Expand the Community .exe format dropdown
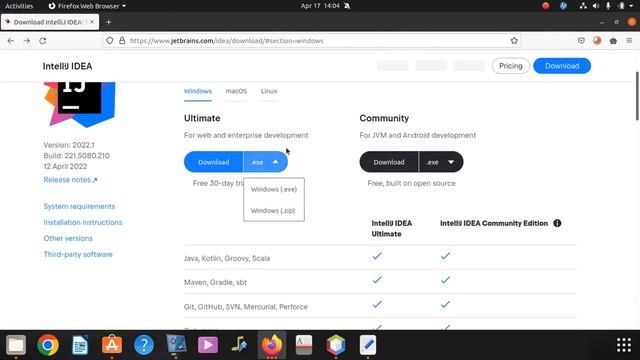640x360 pixels. (441, 162)
